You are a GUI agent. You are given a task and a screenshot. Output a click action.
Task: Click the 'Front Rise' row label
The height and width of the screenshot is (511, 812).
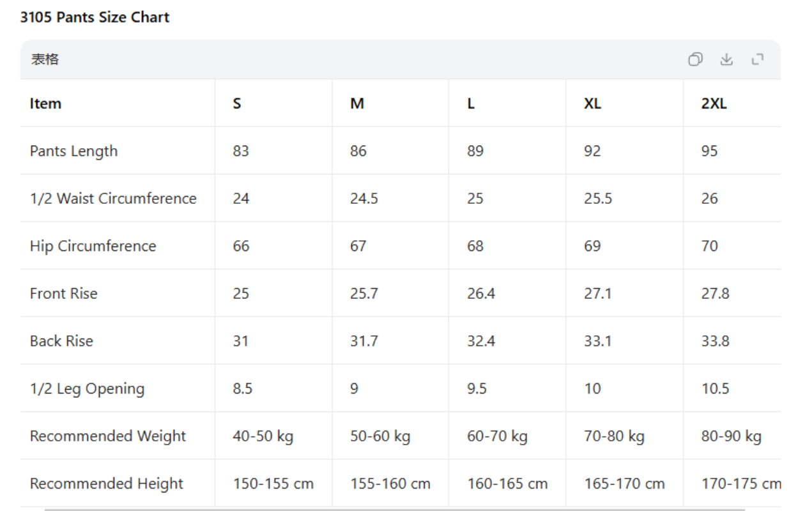point(63,294)
